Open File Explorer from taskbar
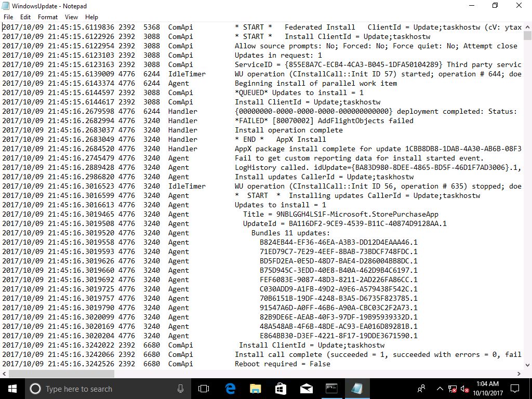The width and height of the screenshot is (532, 399). (x=256, y=389)
